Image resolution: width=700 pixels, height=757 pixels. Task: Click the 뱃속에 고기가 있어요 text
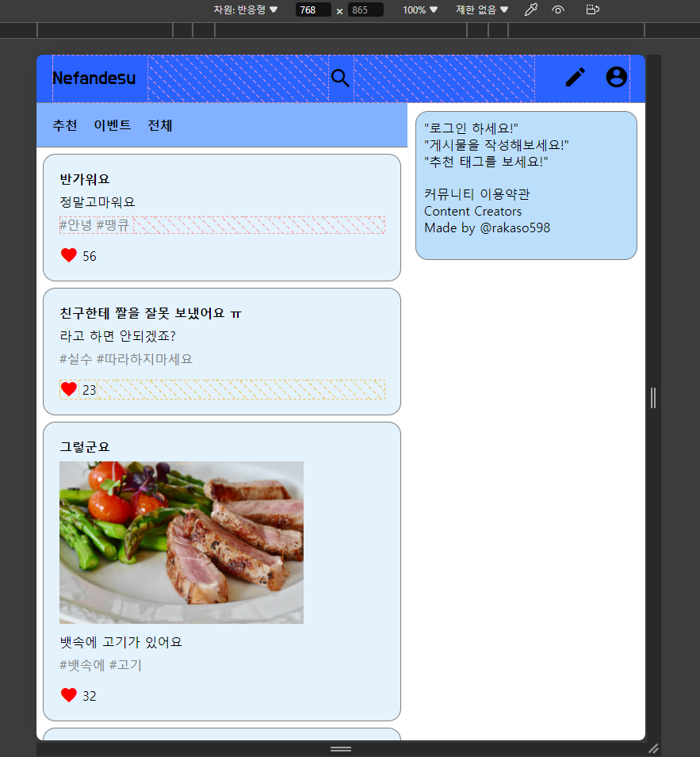120,642
